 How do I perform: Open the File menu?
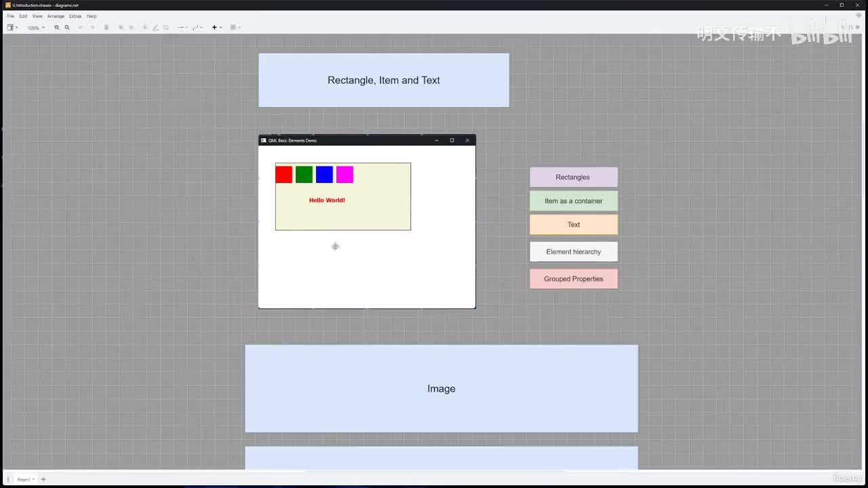point(10,16)
